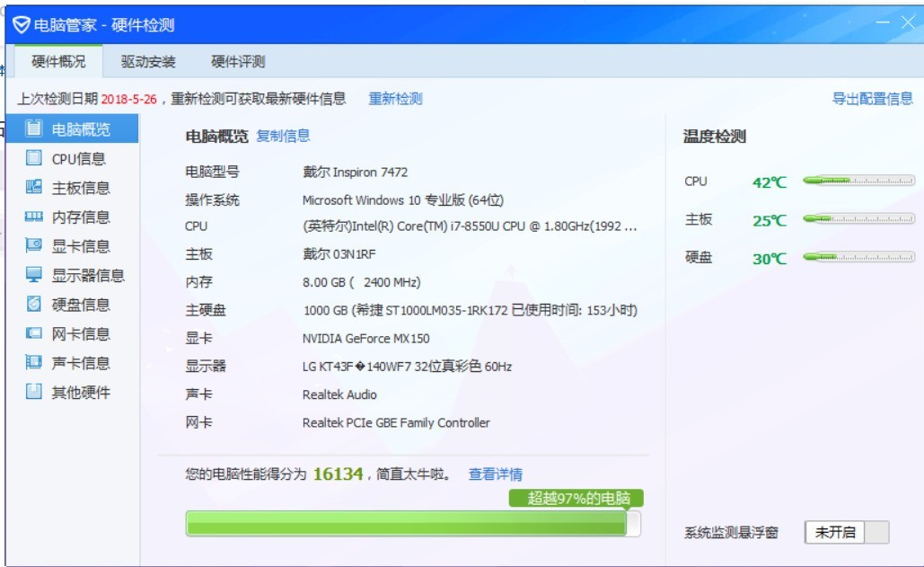Open CPU信息 via its chip icon
The image size is (924, 567).
tap(34, 157)
